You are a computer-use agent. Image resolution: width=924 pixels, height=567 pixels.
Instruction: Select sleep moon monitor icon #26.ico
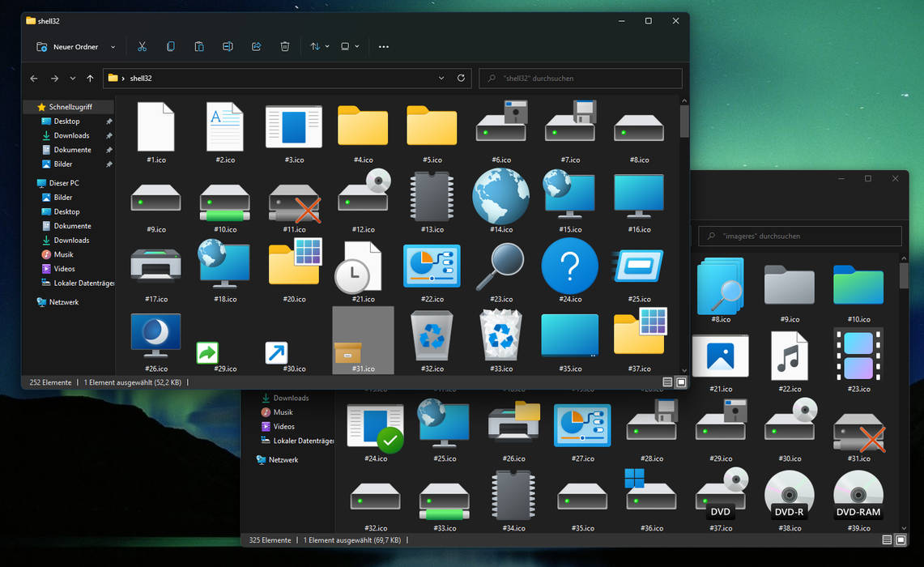click(155, 341)
